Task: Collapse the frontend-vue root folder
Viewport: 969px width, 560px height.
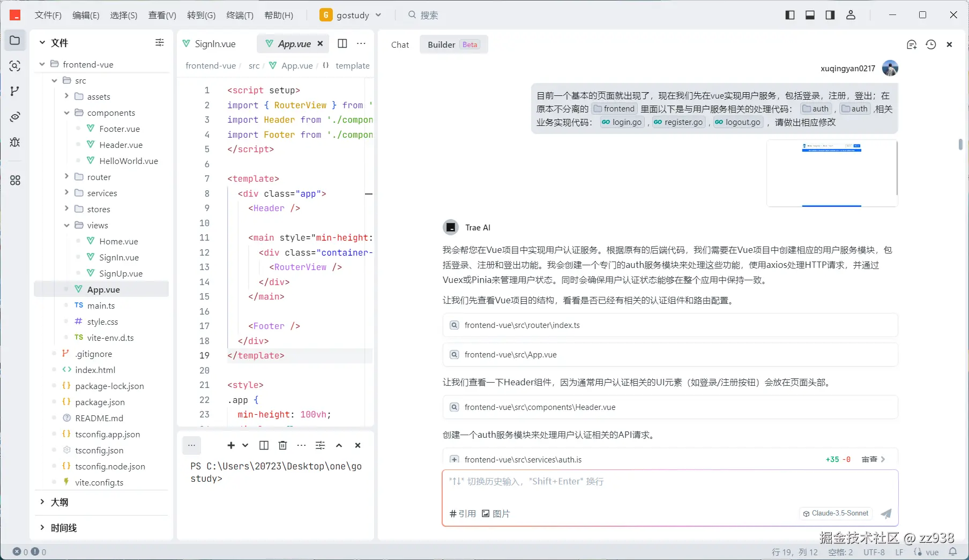Action: click(x=42, y=64)
